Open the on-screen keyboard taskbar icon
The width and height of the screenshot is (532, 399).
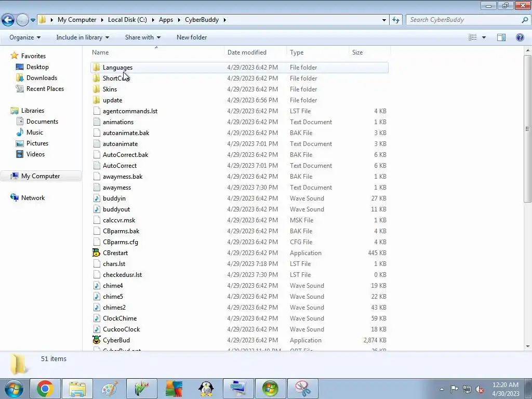pyautogui.click(x=238, y=389)
